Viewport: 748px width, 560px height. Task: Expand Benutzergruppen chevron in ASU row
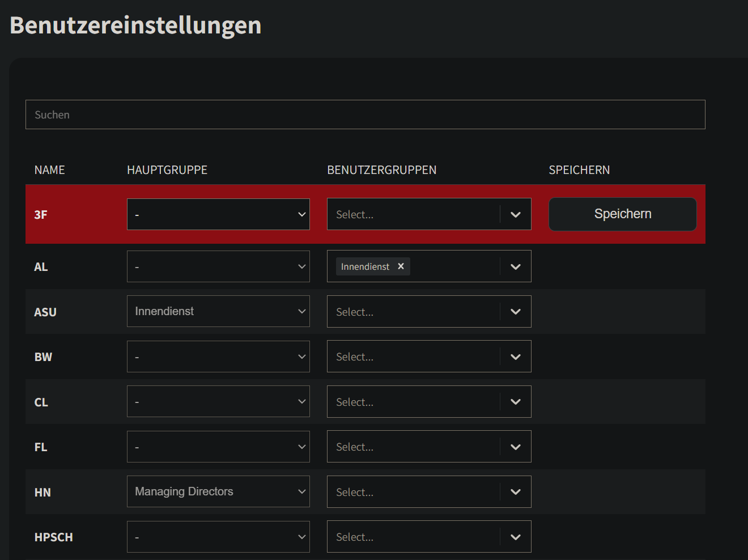pyautogui.click(x=515, y=311)
